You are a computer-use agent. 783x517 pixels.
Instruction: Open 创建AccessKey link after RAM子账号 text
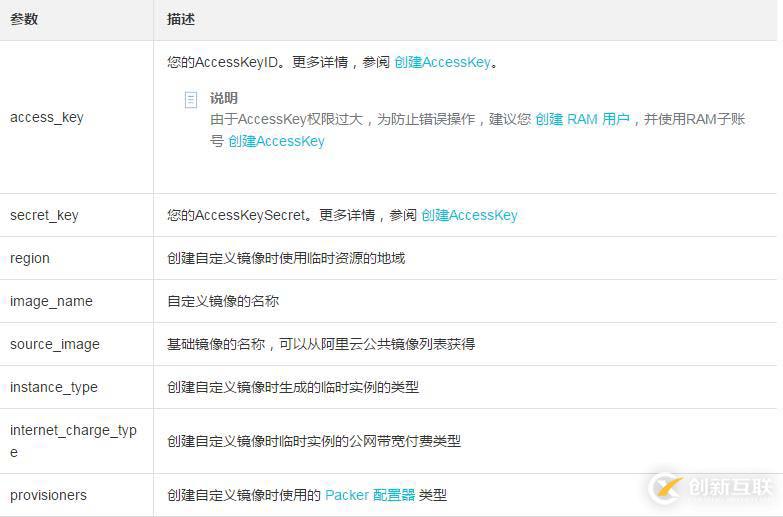coord(276,141)
